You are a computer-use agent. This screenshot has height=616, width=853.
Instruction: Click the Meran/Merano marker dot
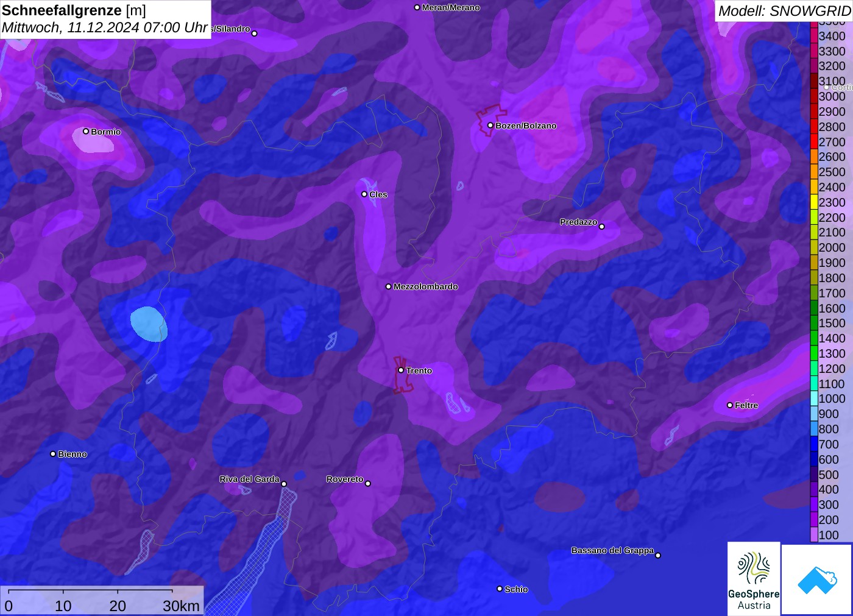tap(417, 7)
